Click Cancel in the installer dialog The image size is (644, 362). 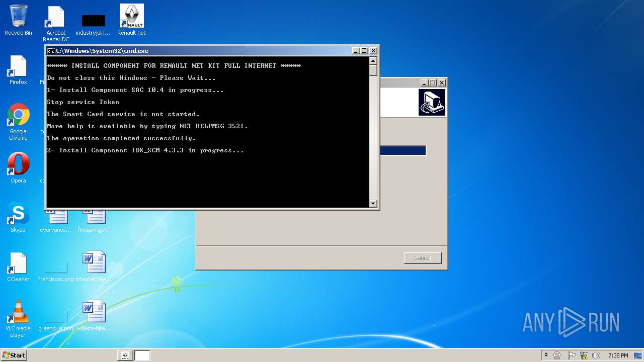[x=423, y=258]
